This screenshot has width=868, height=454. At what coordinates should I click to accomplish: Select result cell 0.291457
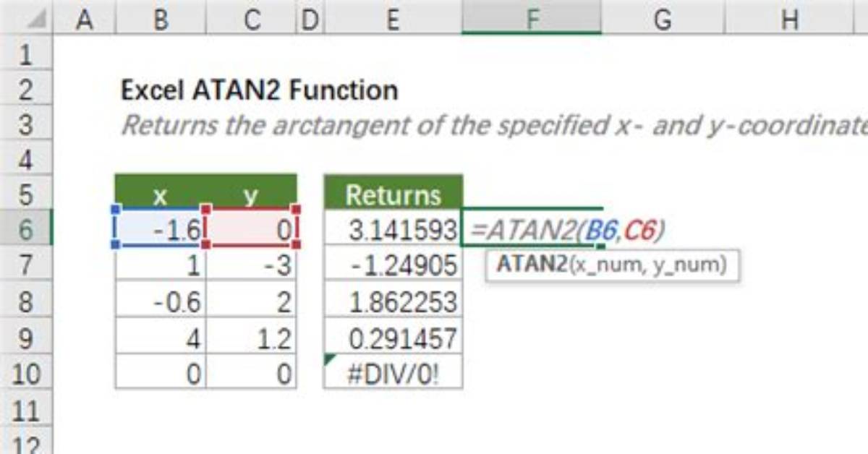point(393,337)
